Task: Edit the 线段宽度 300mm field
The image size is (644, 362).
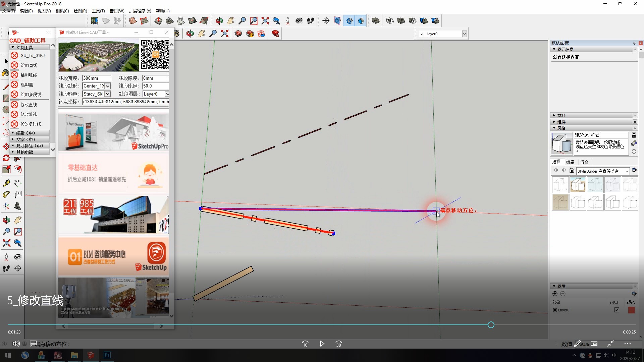Action: [x=97, y=78]
